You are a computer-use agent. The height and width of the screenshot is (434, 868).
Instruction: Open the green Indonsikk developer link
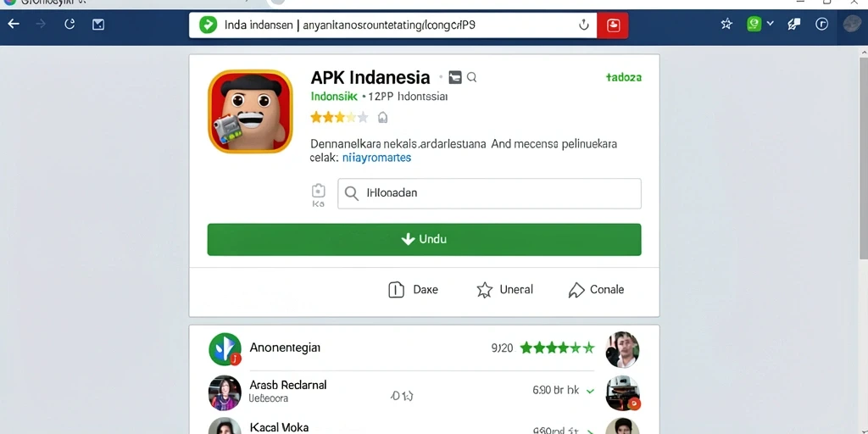tap(334, 97)
